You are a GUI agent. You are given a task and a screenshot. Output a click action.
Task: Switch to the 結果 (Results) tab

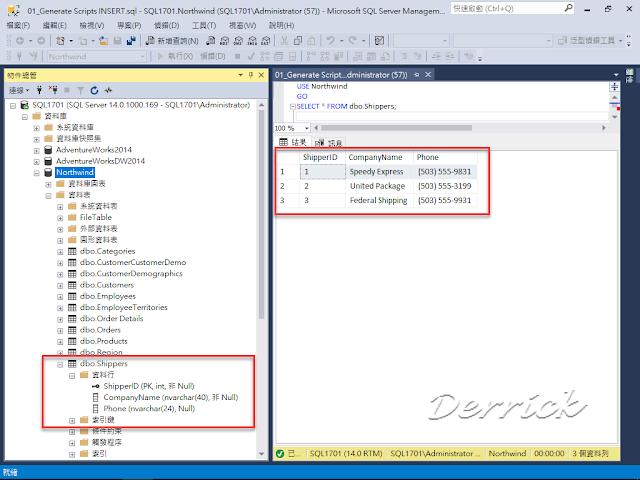(x=293, y=142)
